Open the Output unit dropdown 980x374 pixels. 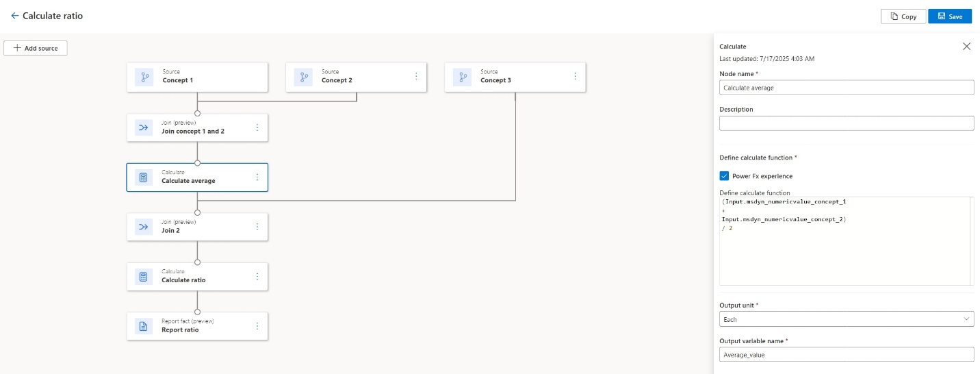(x=847, y=319)
